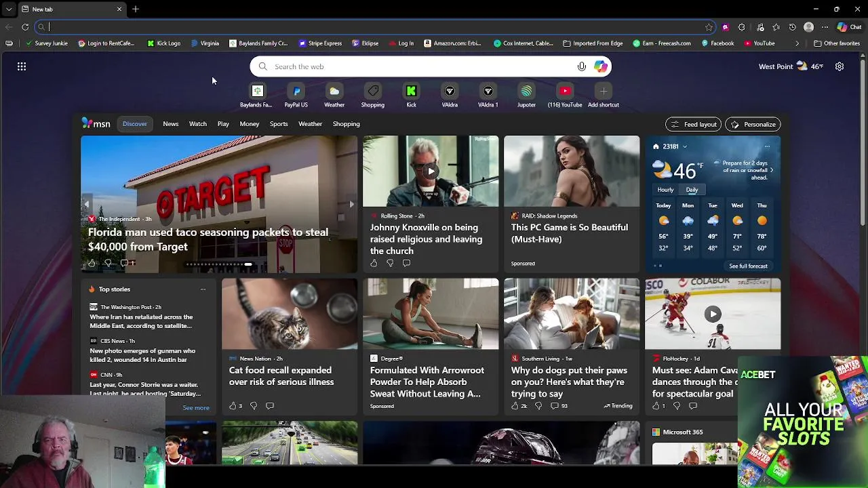Click See more under Top stories
This screenshot has width=868, height=488.
coord(196,408)
